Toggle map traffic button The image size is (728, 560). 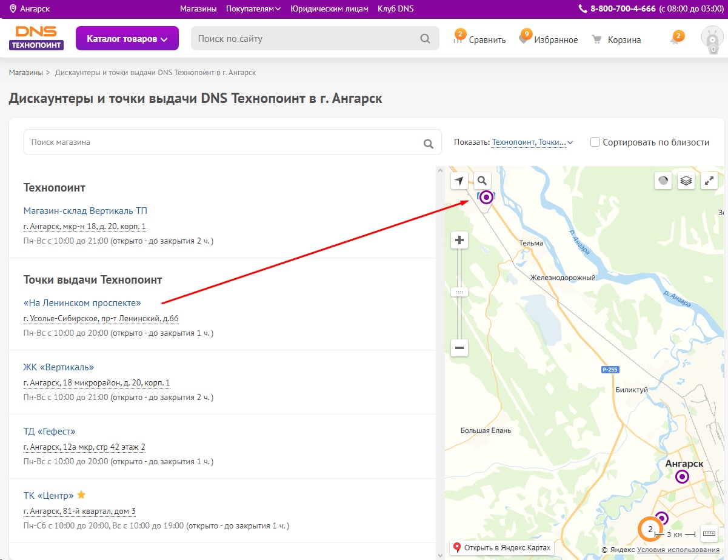pyautogui.click(x=663, y=181)
